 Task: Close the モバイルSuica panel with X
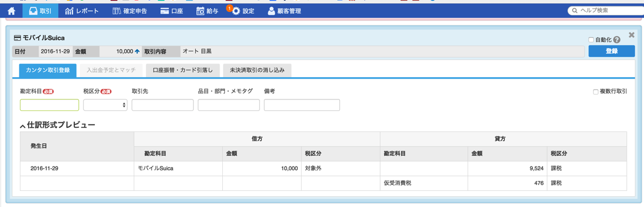point(632,35)
